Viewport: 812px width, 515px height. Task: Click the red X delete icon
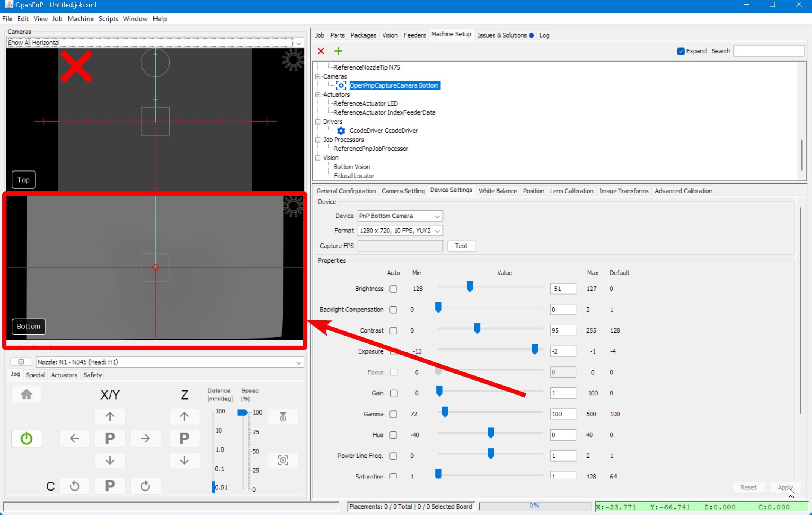click(321, 51)
